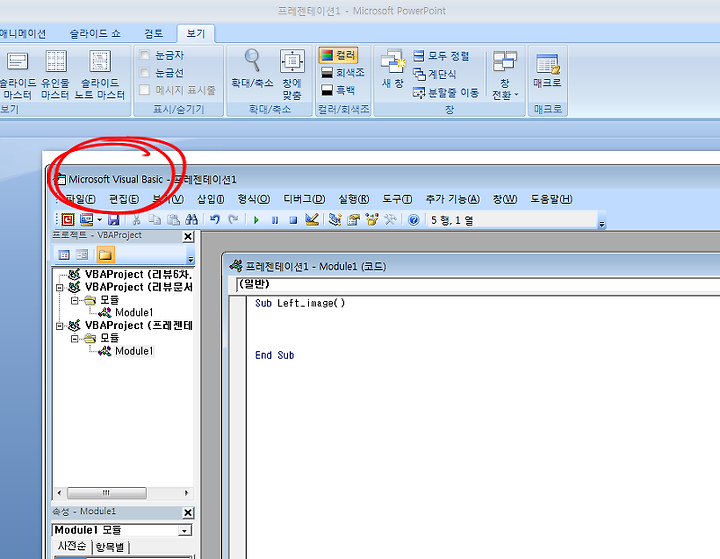Click the Save floppy icon in VBA toolbar
The image size is (720, 559).
point(114,220)
